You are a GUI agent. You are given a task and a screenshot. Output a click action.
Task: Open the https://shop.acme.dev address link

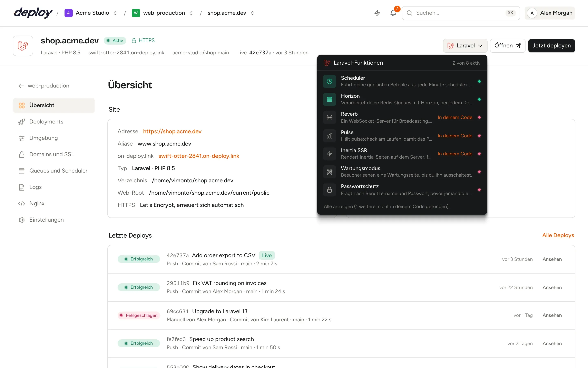(x=172, y=131)
